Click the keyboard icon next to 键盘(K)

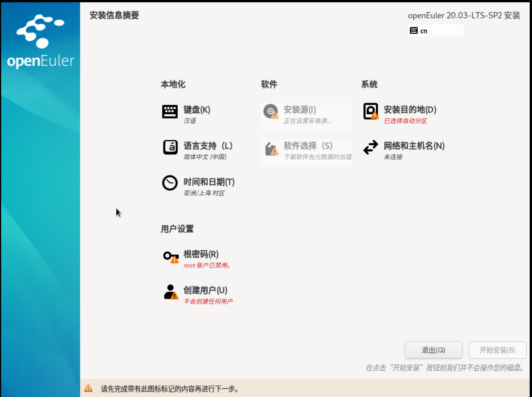[x=170, y=112]
